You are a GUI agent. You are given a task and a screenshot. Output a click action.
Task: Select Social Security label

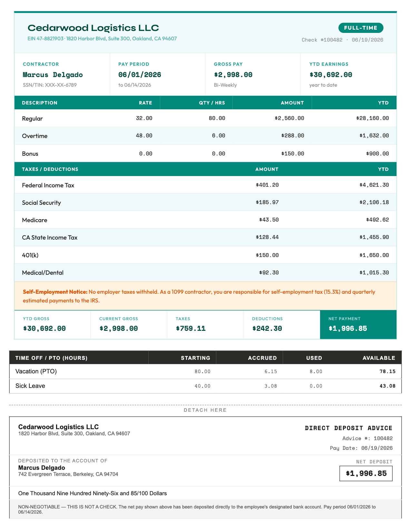click(x=41, y=203)
